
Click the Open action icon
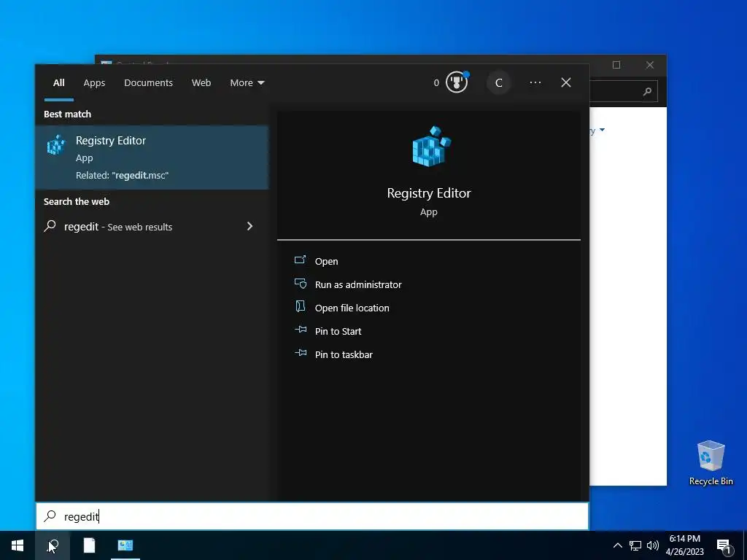pos(300,260)
